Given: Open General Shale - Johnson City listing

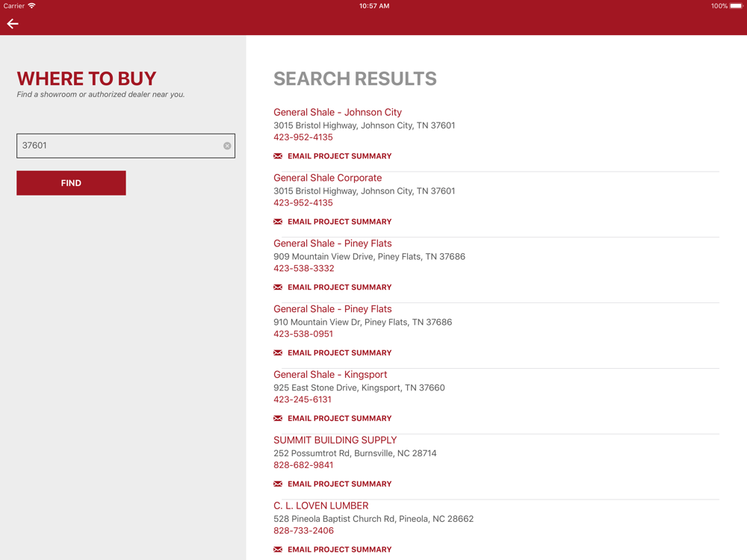Looking at the screenshot, I should (338, 113).
